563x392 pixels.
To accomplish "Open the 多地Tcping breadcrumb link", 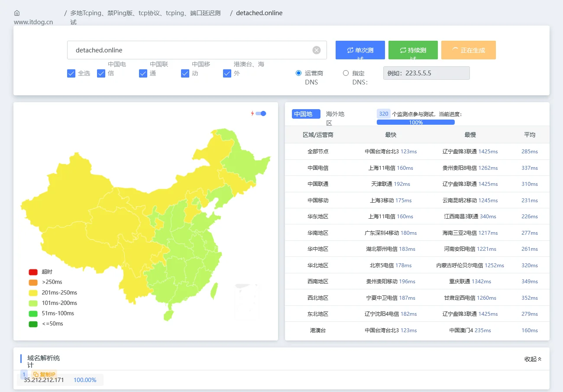I will click(x=146, y=17).
